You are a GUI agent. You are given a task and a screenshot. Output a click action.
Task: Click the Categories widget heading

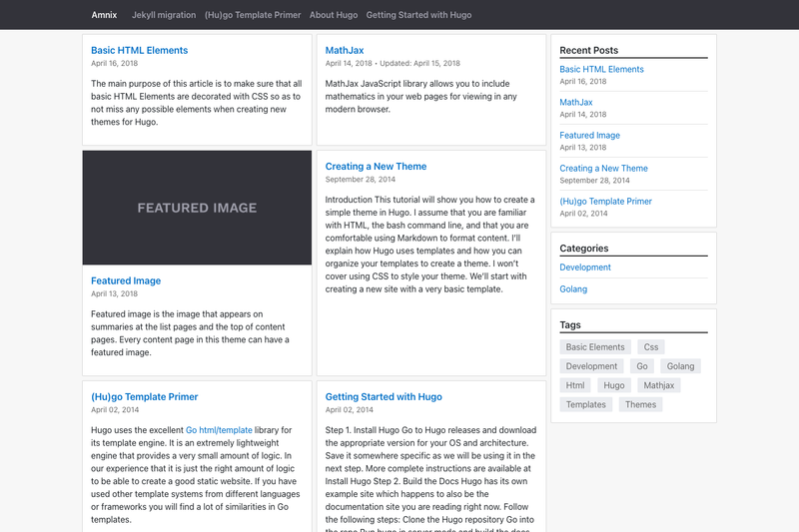tap(584, 249)
